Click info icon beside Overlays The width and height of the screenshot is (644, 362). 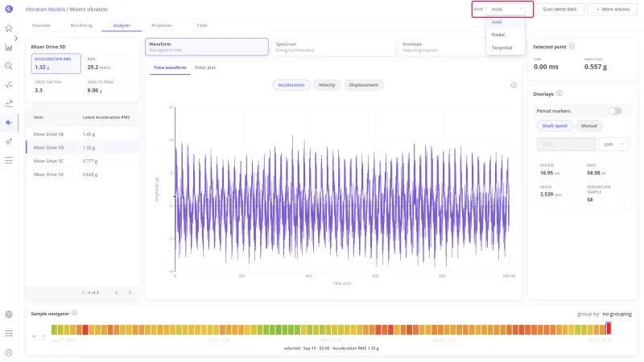559,93
